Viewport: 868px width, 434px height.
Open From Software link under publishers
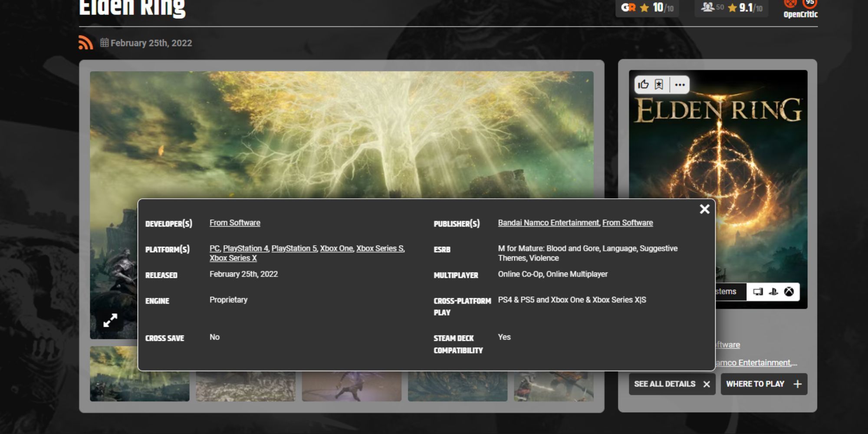[x=628, y=223]
